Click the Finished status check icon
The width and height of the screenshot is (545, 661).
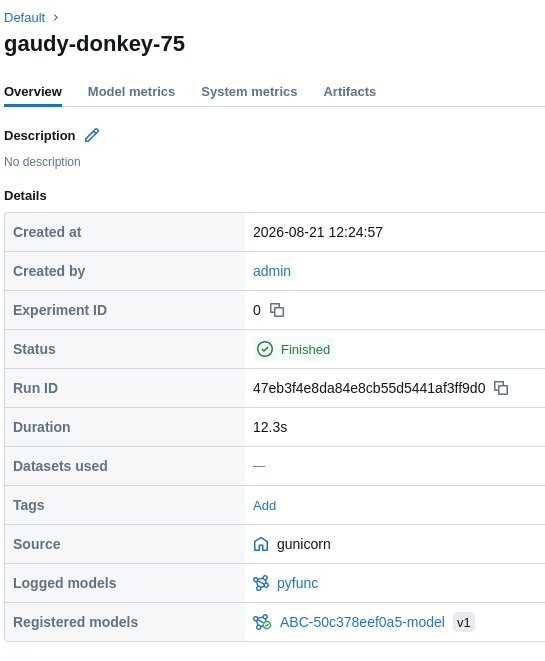(265, 349)
